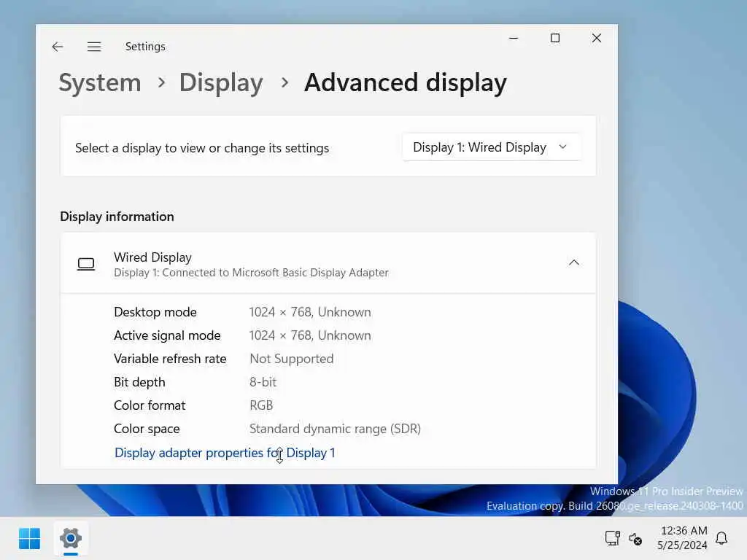Click the Desktop mode value 1024 × 768, Unknown
This screenshot has height=560, width=747.
[310, 312]
